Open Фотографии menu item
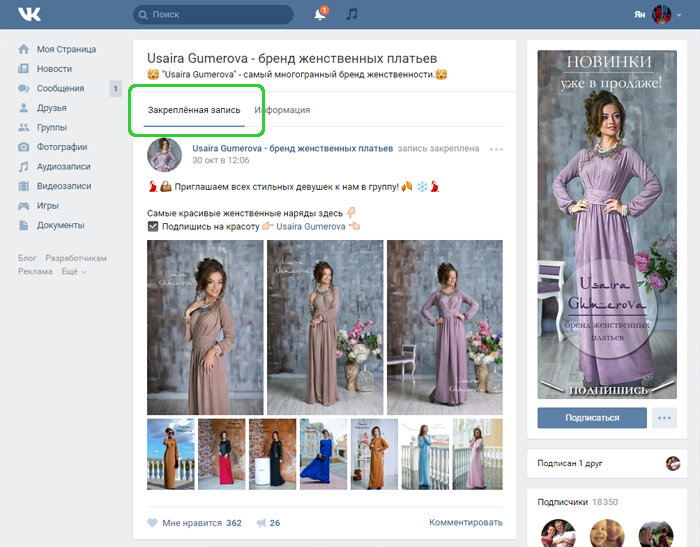 click(62, 147)
